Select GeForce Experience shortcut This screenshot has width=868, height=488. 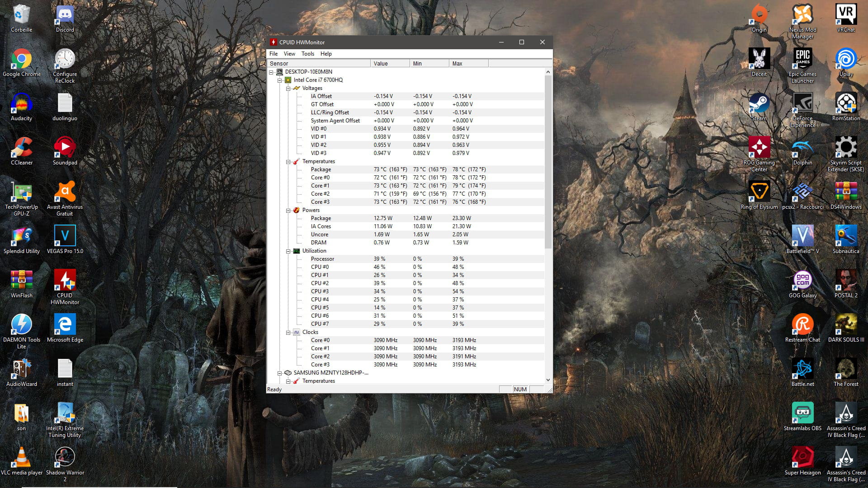click(802, 110)
